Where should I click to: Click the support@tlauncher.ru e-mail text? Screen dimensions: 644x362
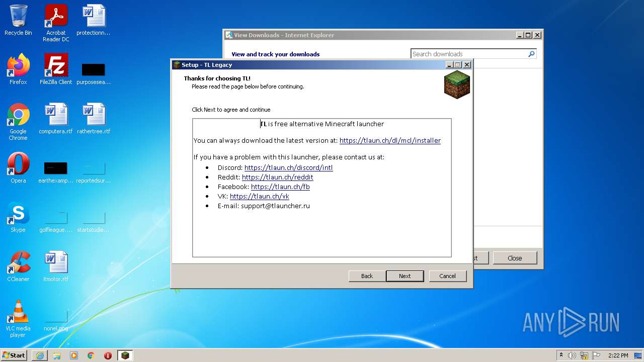(275, 206)
